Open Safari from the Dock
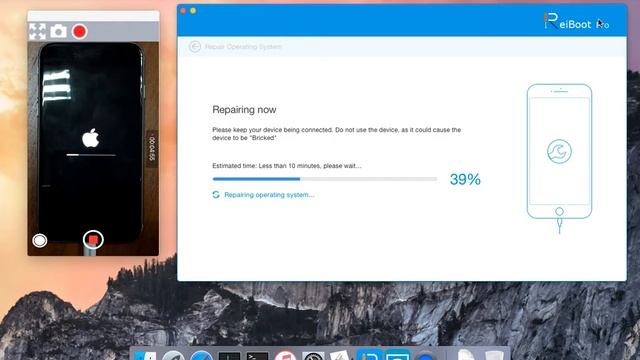This screenshot has height=360, width=640. click(201, 356)
